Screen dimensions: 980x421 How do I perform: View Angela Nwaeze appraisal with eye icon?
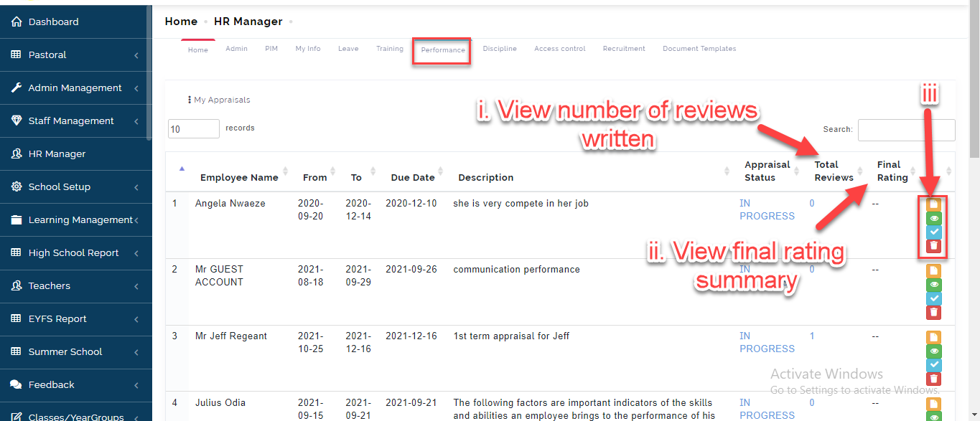(933, 218)
